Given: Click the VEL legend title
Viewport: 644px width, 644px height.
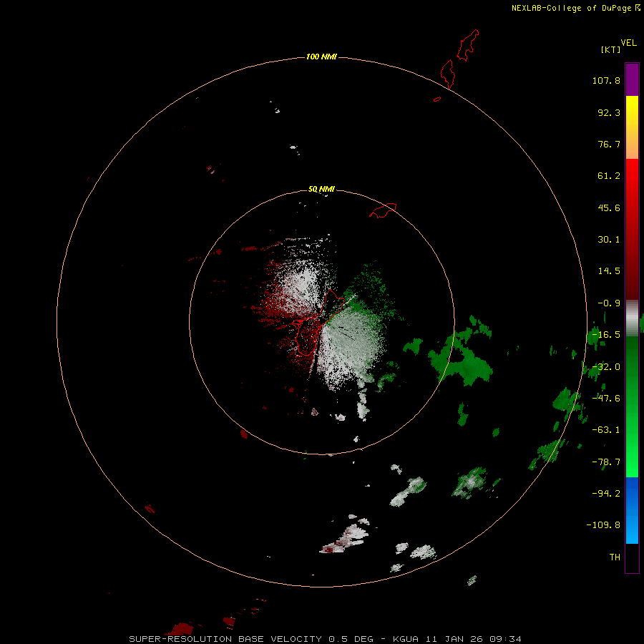Looking at the screenshot, I should (x=628, y=43).
